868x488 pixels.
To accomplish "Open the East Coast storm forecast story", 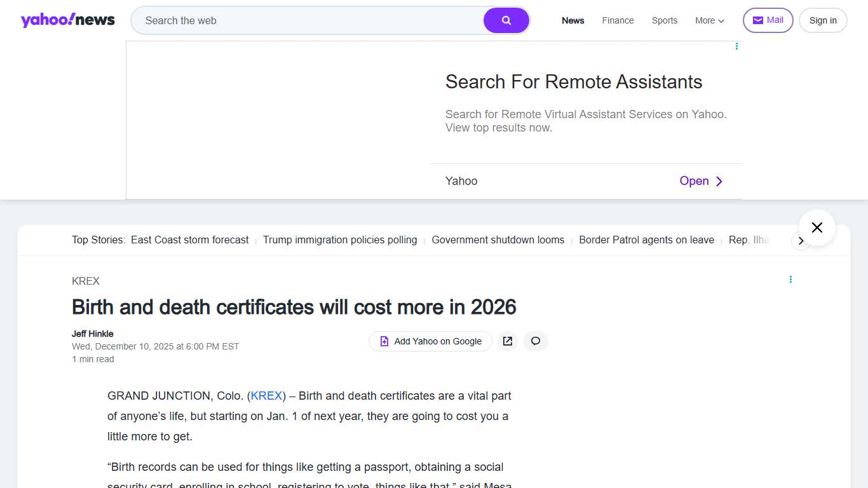I will point(189,240).
